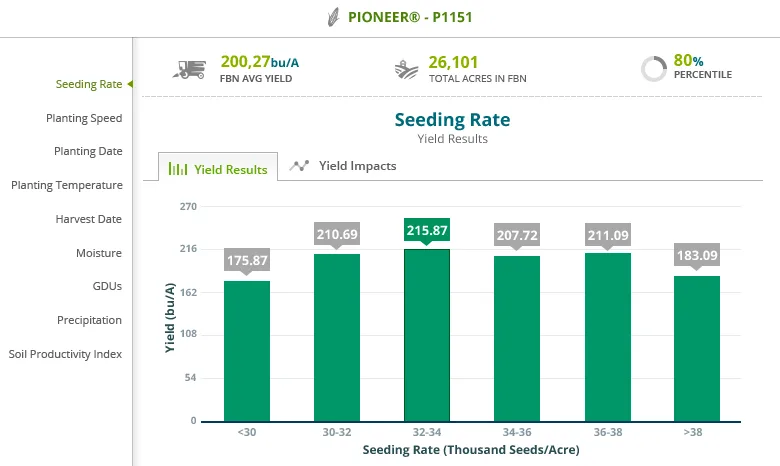Click the highlighted 32-34 seeding rate bar

pyautogui.click(x=427, y=335)
